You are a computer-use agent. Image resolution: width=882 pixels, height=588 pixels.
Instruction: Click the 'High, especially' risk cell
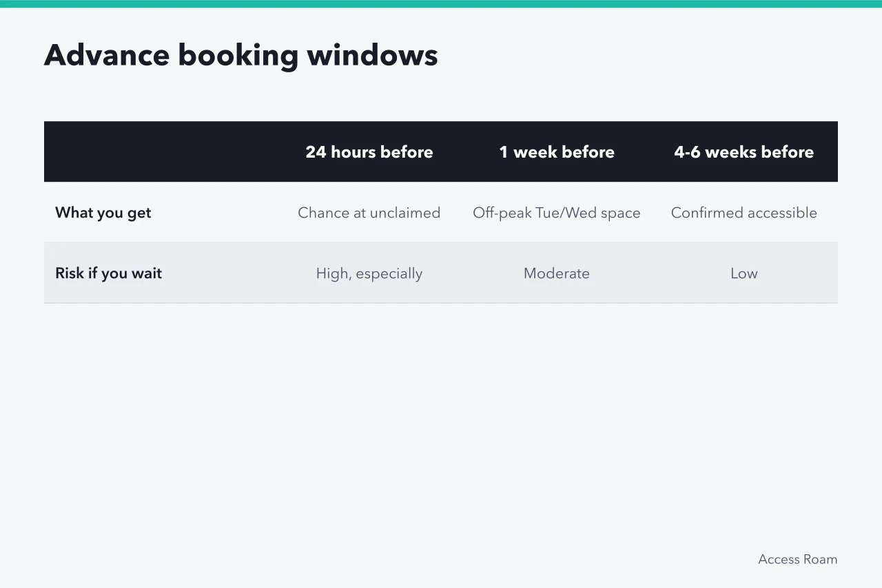(x=369, y=273)
